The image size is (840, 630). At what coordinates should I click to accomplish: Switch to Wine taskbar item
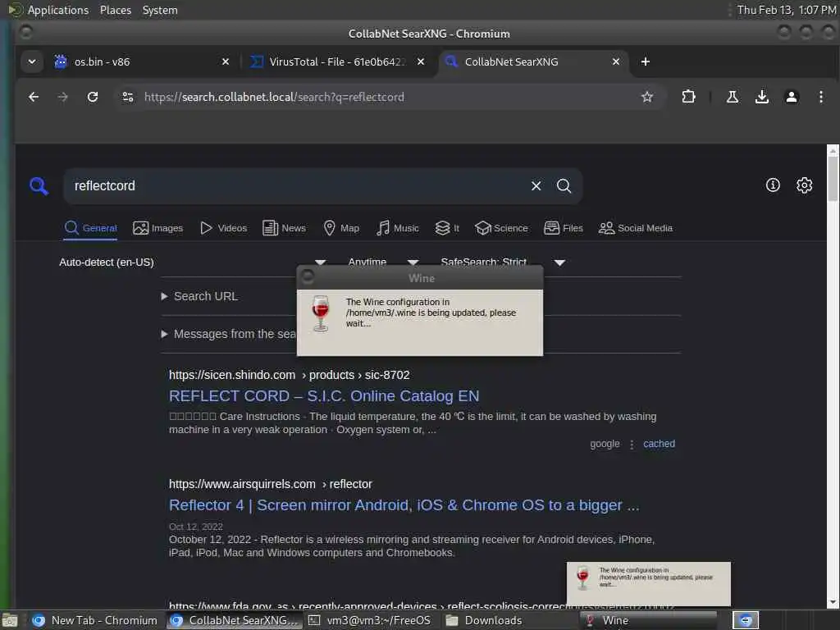648,620
